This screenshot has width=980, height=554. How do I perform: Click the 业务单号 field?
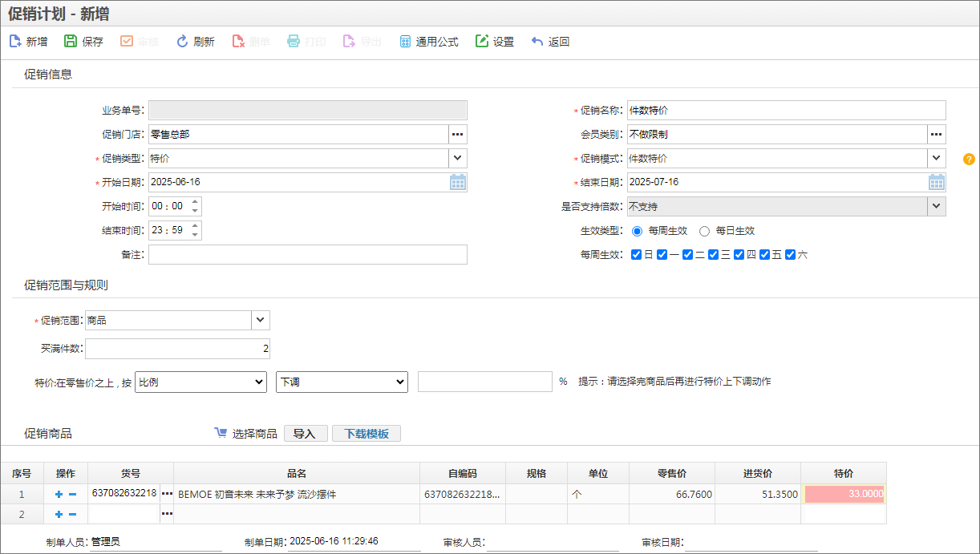308,110
